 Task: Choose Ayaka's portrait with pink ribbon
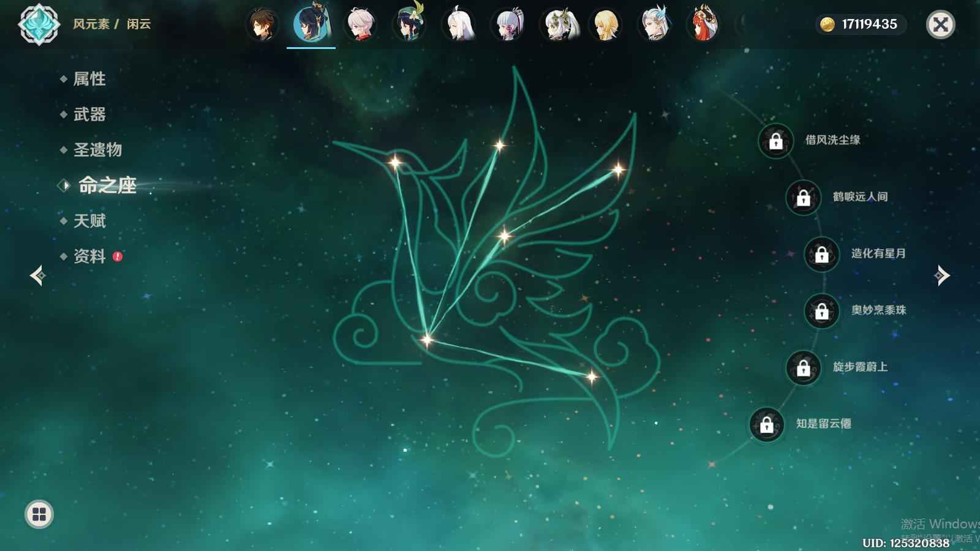(x=507, y=24)
